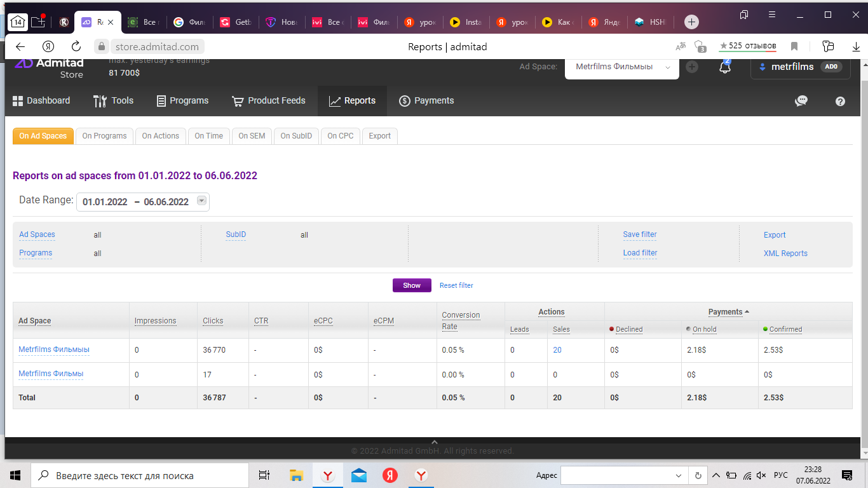
Task: Reload the page with the refresh icon
Action: tap(76, 46)
